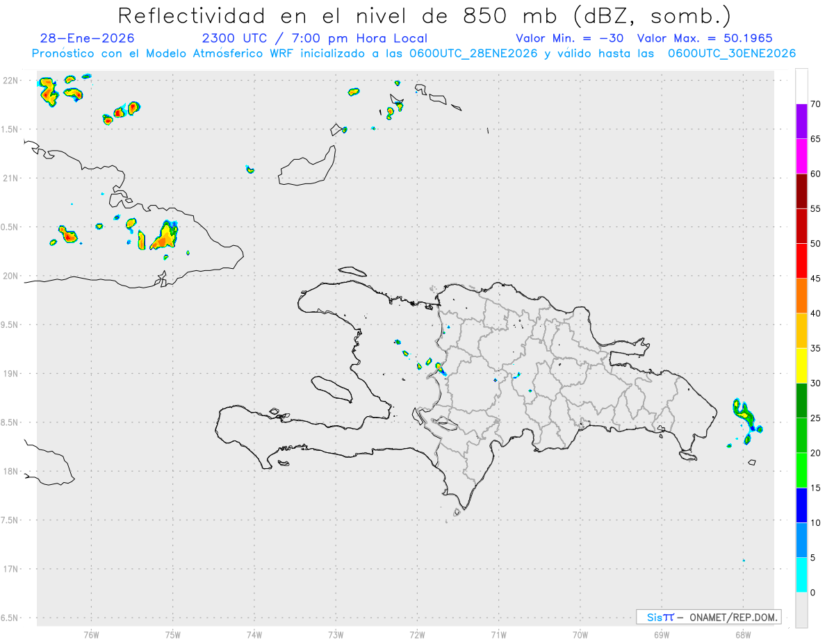
Task: Click the dark green 25-30 dBZ color segment
Action: [801, 400]
